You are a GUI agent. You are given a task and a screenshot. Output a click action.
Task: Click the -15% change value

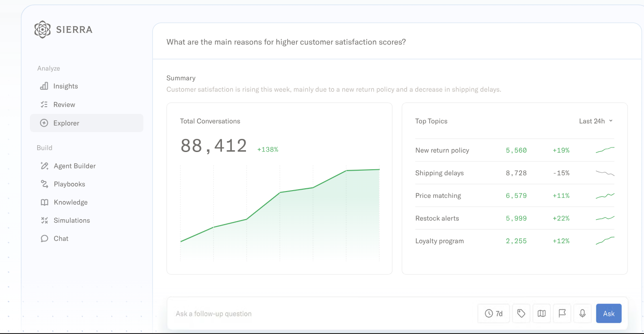561,173
